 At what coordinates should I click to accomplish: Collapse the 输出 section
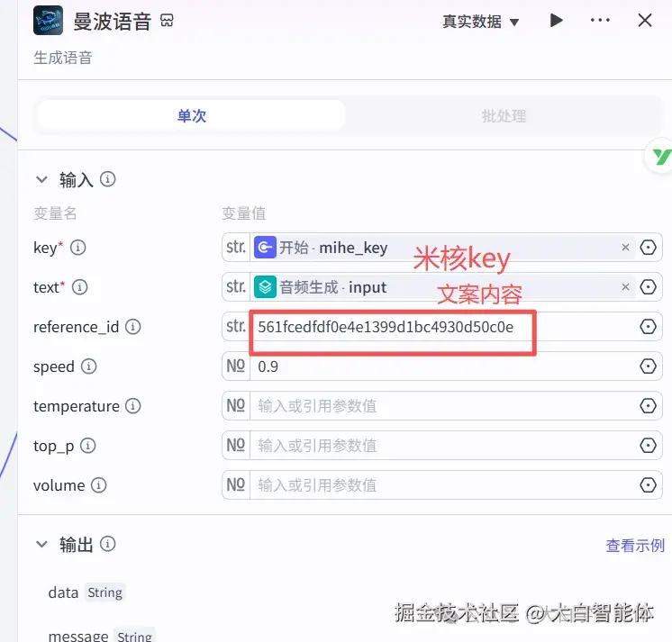[x=41, y=545]
